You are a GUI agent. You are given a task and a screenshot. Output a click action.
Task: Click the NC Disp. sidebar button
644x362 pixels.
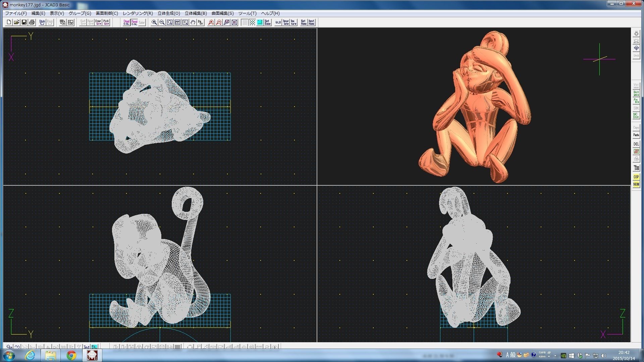click(636, 116)
